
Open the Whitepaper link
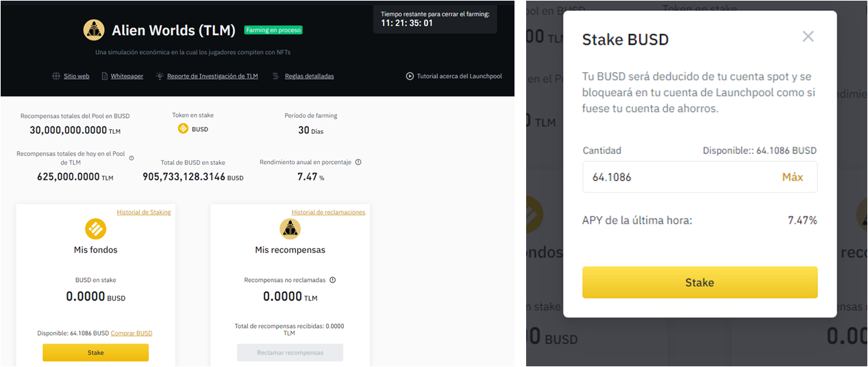pos(127,76)
